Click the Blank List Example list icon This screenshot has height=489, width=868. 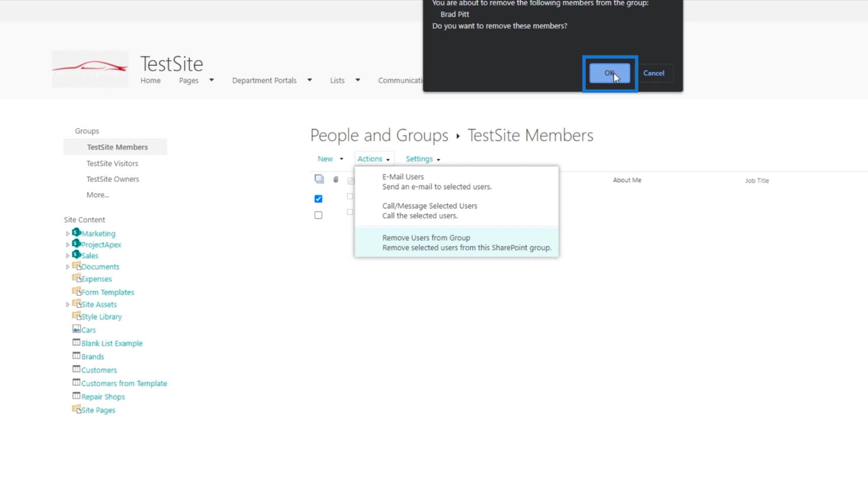click(76, 342)
